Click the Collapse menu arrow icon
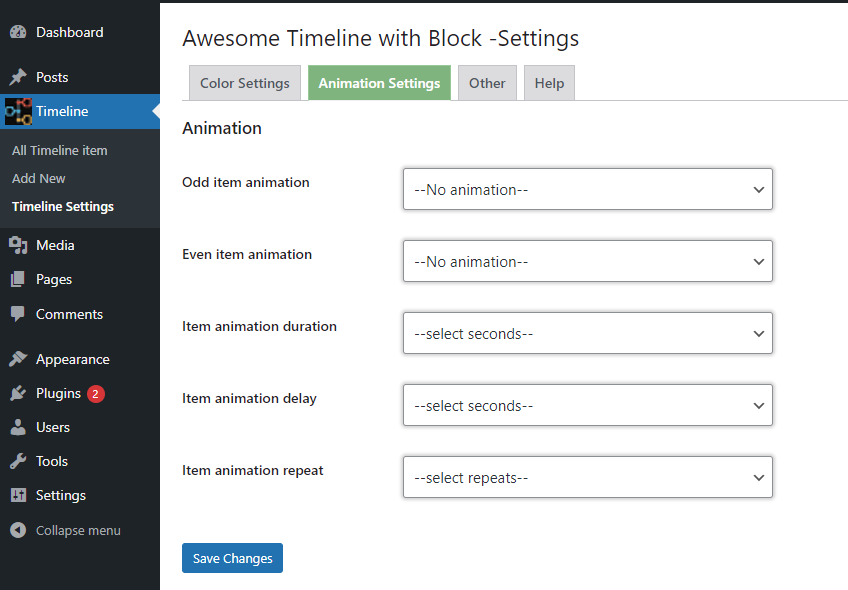Image resolution: width=848 pixels, height=590 pixels. tap(18, 531)
